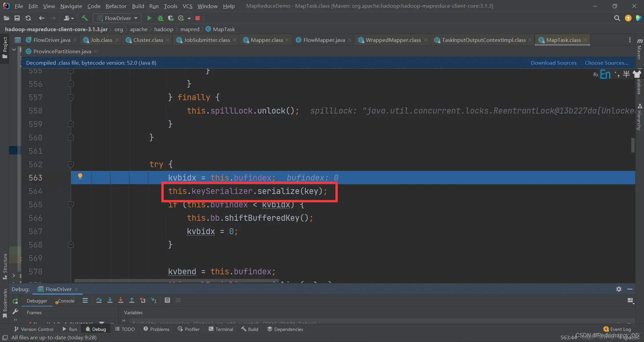The height and width of the screenshot is (342, 644).
Task: Open the Terminal tool window
Action: [x=221, y=329]
